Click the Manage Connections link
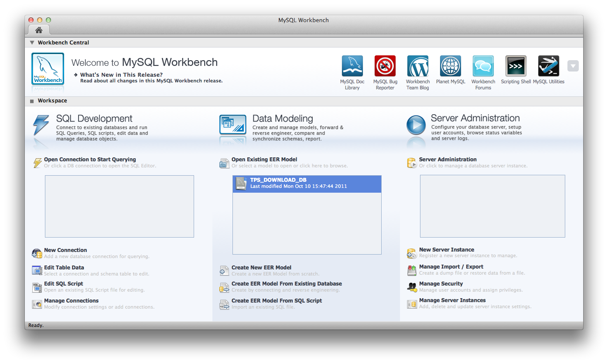Image resolution: width=608 pixels, height=364 pixels. (72, 301)
